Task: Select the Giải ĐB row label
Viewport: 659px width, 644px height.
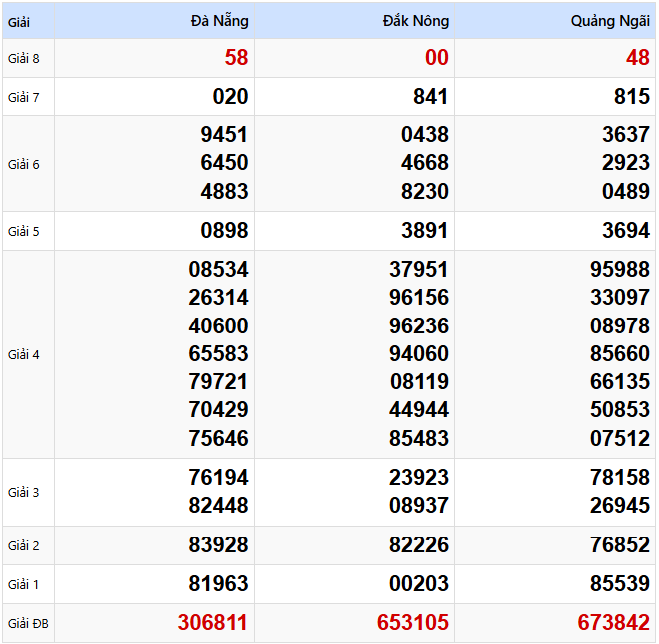Action: 27,624
